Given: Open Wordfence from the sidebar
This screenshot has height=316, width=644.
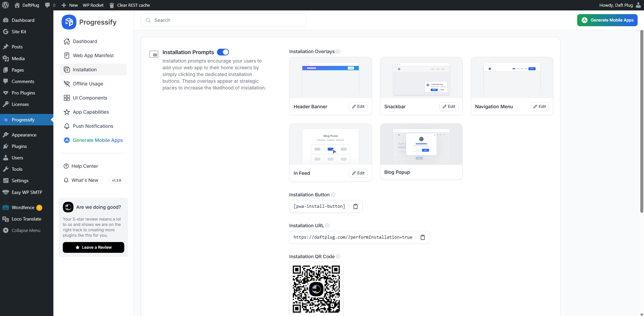Looking at the screenshot, I should point(24,207).
